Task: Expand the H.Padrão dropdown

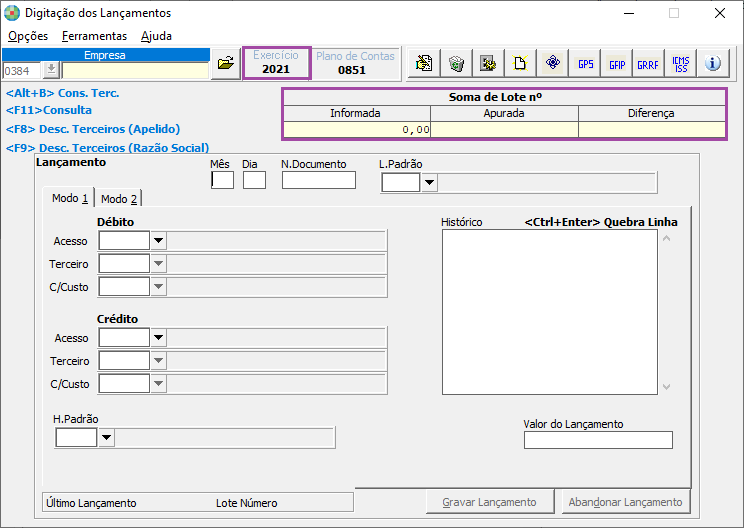Action: pyautogui.click(x=106, y=437)
